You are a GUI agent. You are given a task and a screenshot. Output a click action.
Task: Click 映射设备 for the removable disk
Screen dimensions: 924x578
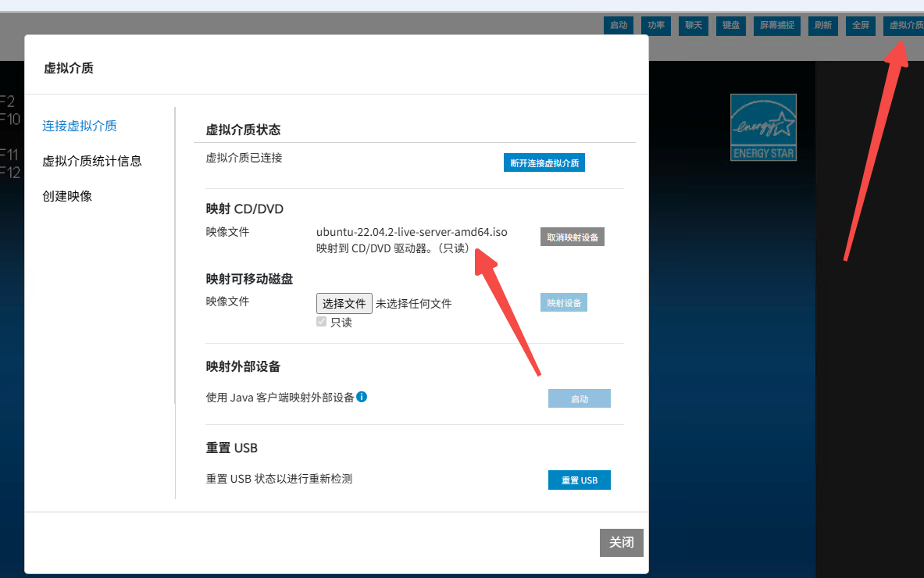click(x=563, y=302)
